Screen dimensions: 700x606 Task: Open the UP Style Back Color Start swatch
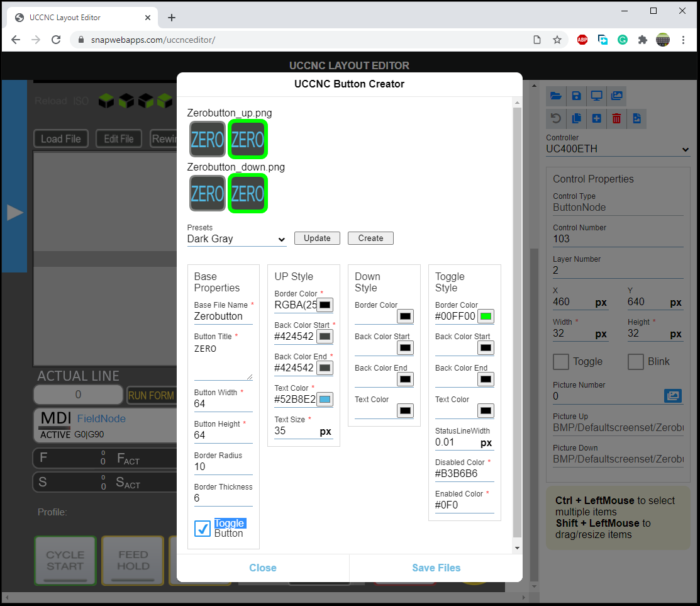[325, 337]
